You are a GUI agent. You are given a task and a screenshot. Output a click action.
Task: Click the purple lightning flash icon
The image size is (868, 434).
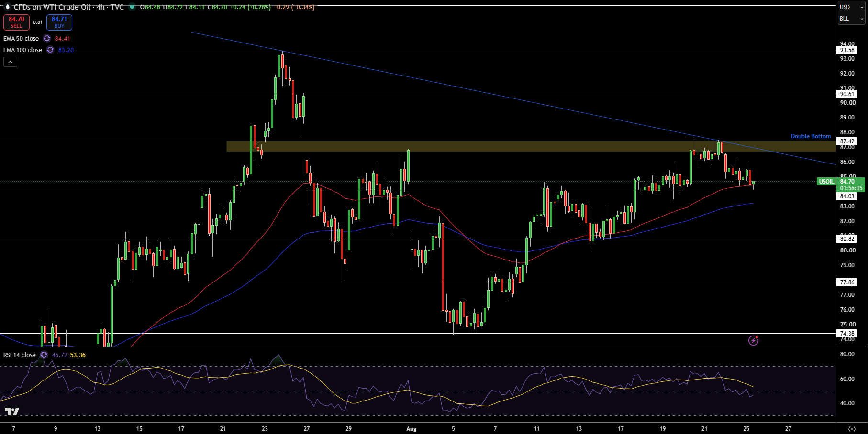point(753,340)
